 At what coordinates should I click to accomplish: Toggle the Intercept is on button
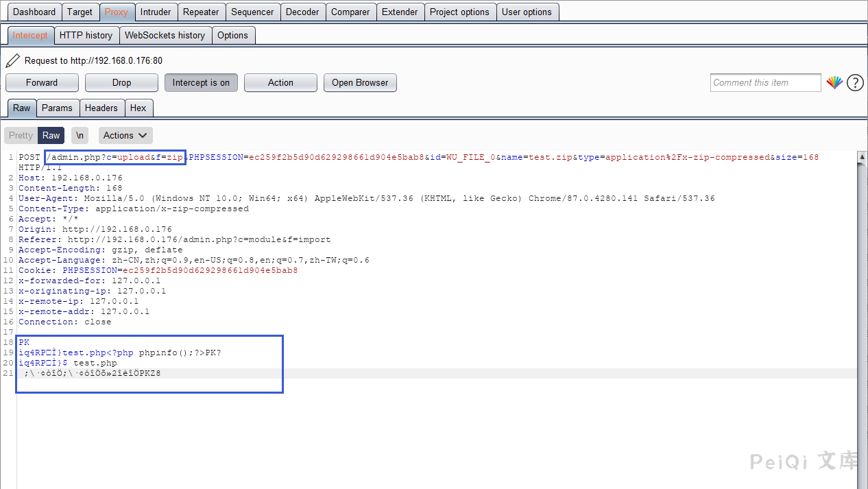201,83
